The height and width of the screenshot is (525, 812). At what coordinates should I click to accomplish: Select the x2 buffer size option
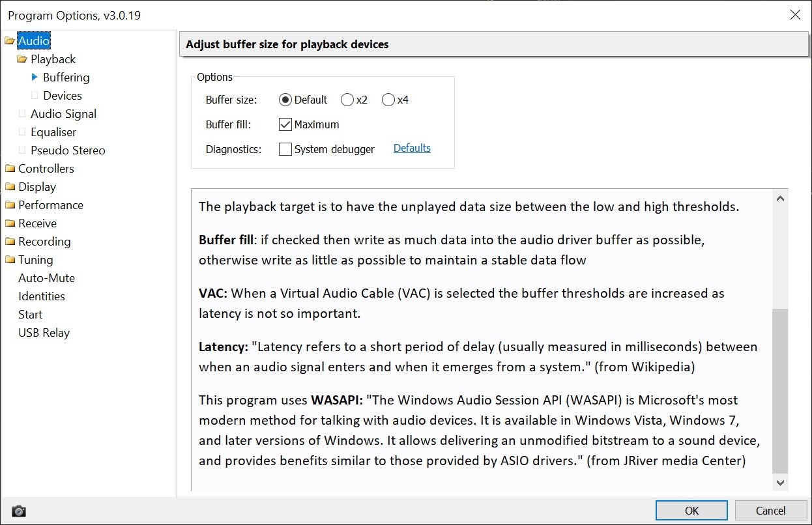[x=346, y=100]
